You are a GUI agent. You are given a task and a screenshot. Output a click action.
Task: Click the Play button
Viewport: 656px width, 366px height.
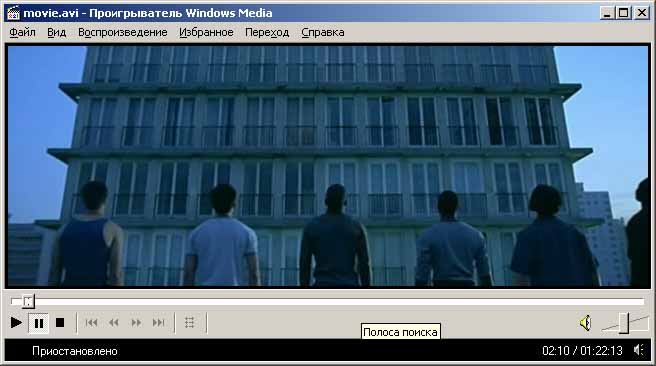pyautogui.click(x=16, y=323)
